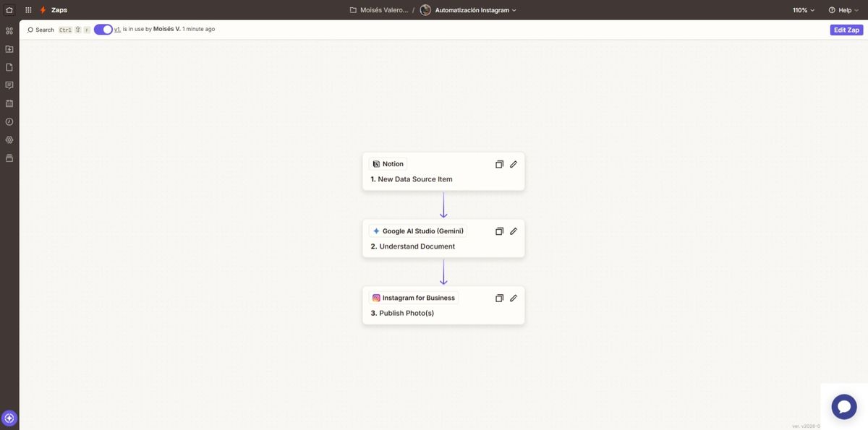Image resolution: width=868 pixels, height=430 pixels.
Task: Open the calendar icon in sidebar
Action: pos(9,103)
